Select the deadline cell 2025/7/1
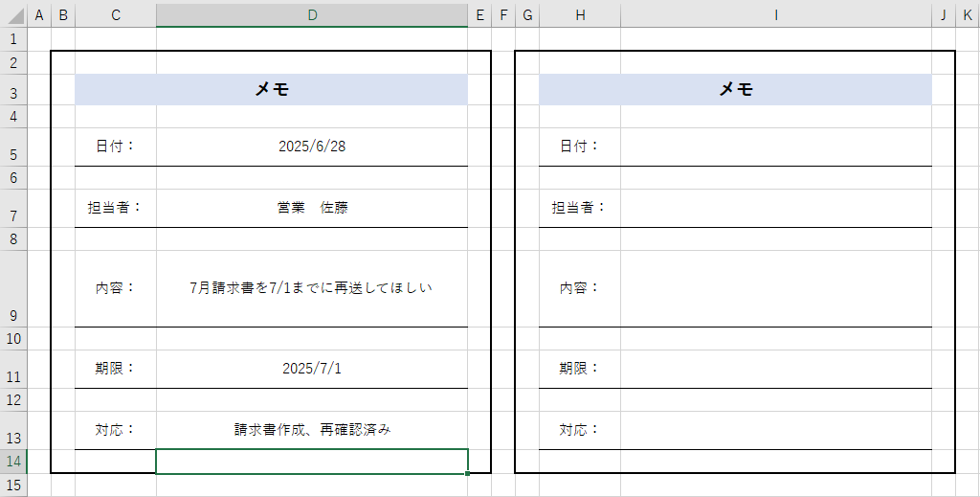980x497 pixels. (x=312, y=368)
